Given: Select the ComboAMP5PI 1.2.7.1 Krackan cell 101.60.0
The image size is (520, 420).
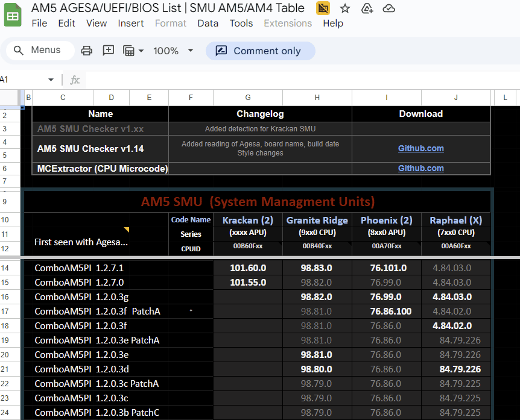Looking at the screenshot, I should [x=248, y=268].
